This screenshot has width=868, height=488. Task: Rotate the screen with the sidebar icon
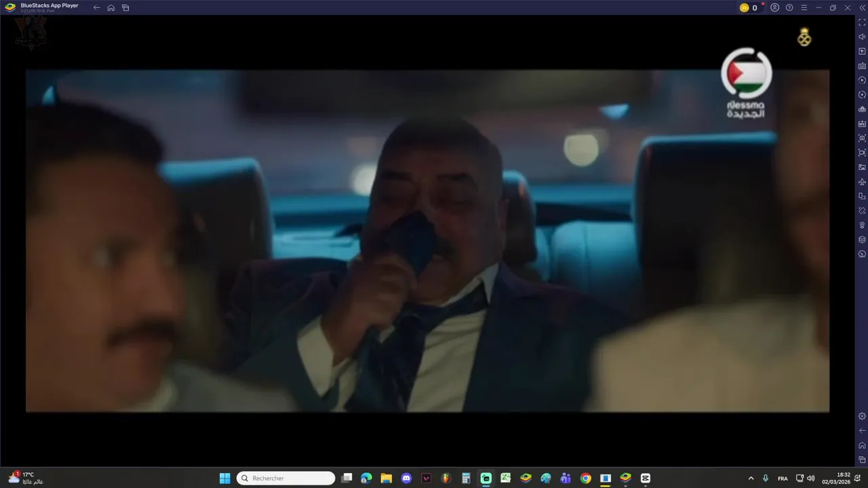tap(862, 197)
